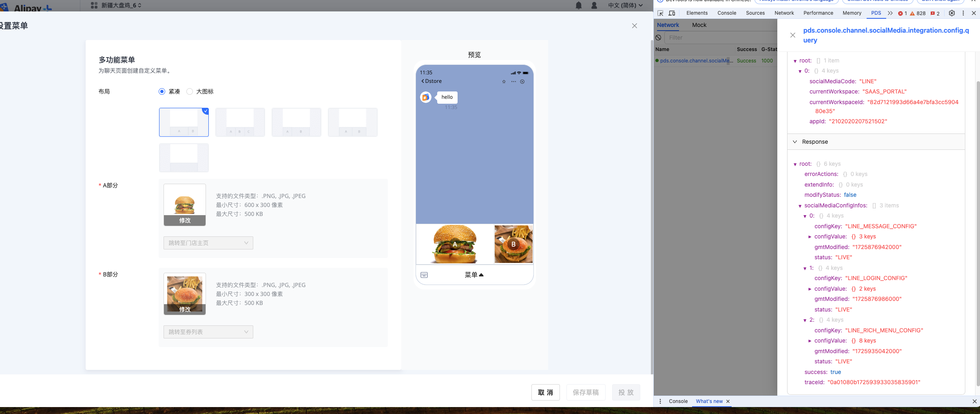Open the 中文 (简体) language dropdown
The height and width of the screenshot is (414, 980).
(x=625, y=5)
